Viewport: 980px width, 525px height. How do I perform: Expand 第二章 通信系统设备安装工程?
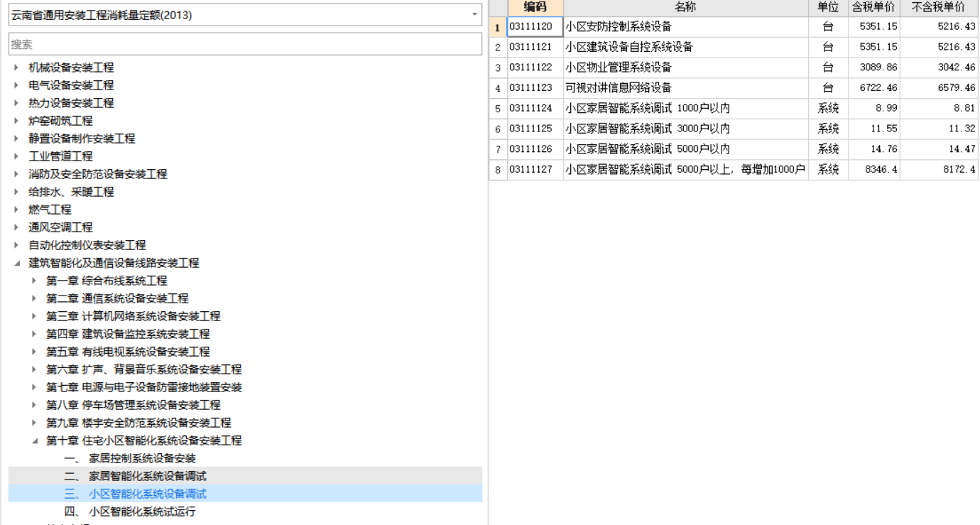(34, 298)
